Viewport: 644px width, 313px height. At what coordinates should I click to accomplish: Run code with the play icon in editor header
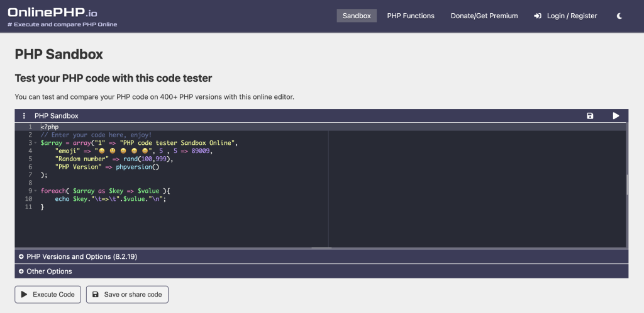[616, 116]
